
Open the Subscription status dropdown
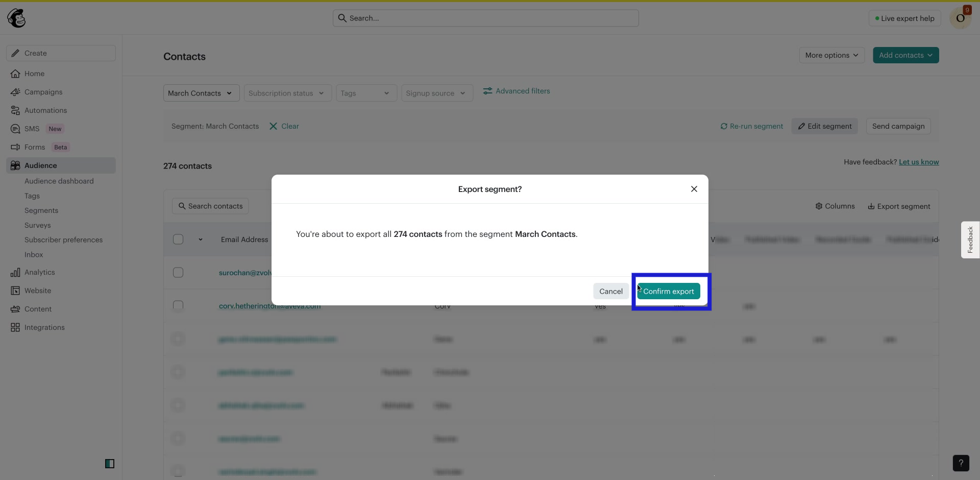coord(287,93)
